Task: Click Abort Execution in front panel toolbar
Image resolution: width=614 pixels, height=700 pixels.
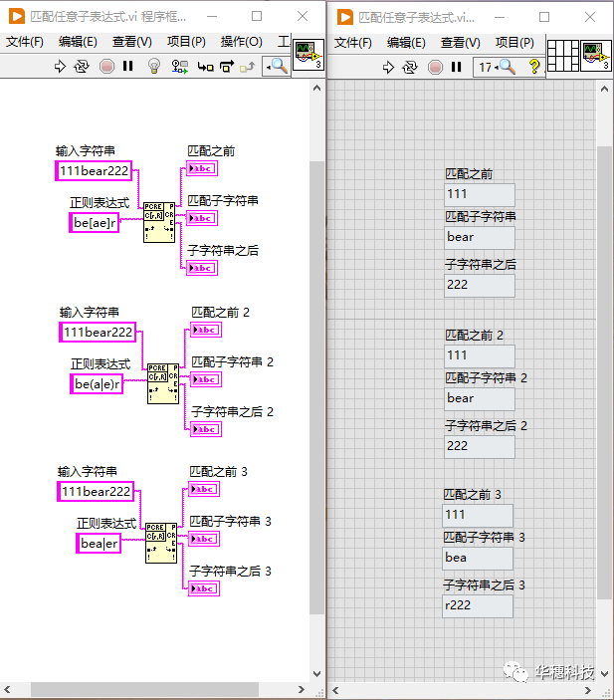Action: tap(435, 67)
